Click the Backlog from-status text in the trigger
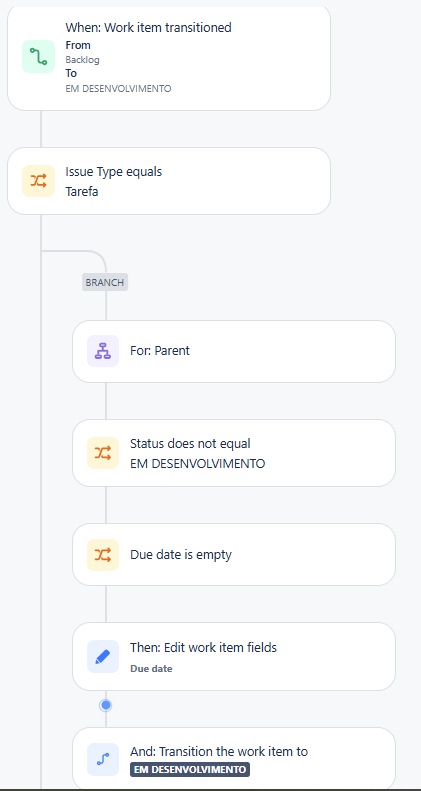The width and height of the screenshot is (421, 791). (x=82, y=60)
